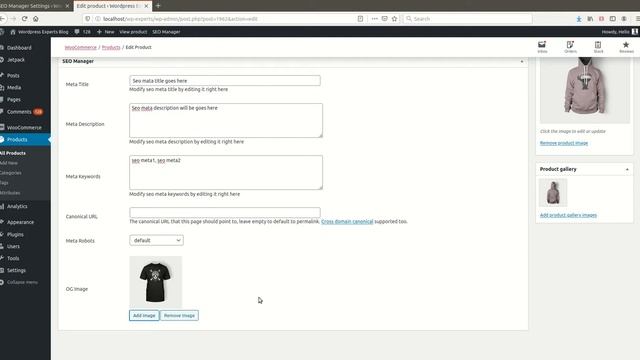Open the Howdy user account menu

[619, 31]
